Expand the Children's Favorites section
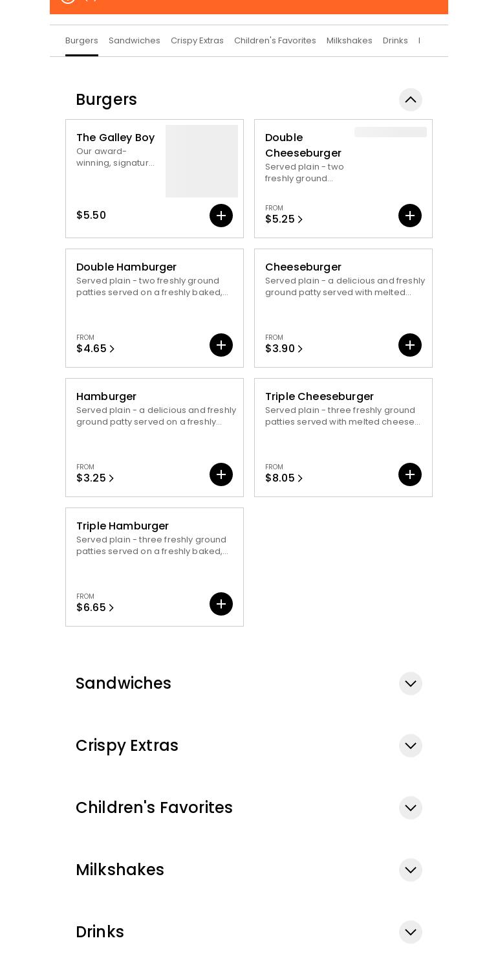Viewport: 498px width, 980px height. coord(411,808)
